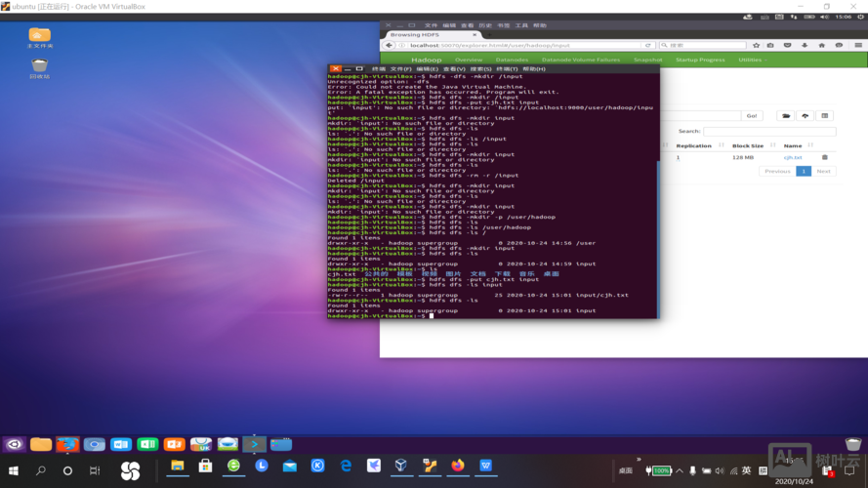The image size is (868, 488).
Task: Click into the table Search field
Action: pos(768,131)
